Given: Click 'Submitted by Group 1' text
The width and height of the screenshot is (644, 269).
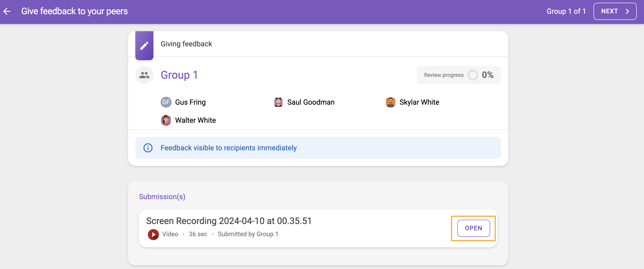Looking at the screenshot, I should 248,234.
